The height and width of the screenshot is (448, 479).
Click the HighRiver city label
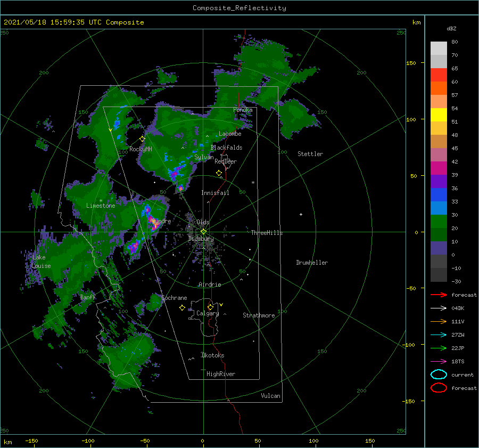221,374
